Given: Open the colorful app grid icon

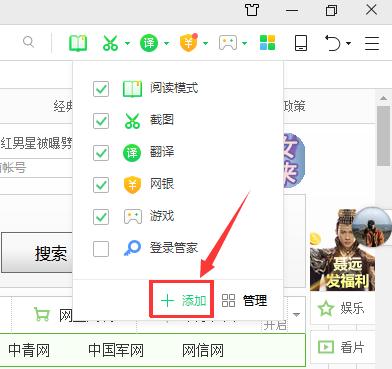Looking at the screenshot, I should [267, 43].
